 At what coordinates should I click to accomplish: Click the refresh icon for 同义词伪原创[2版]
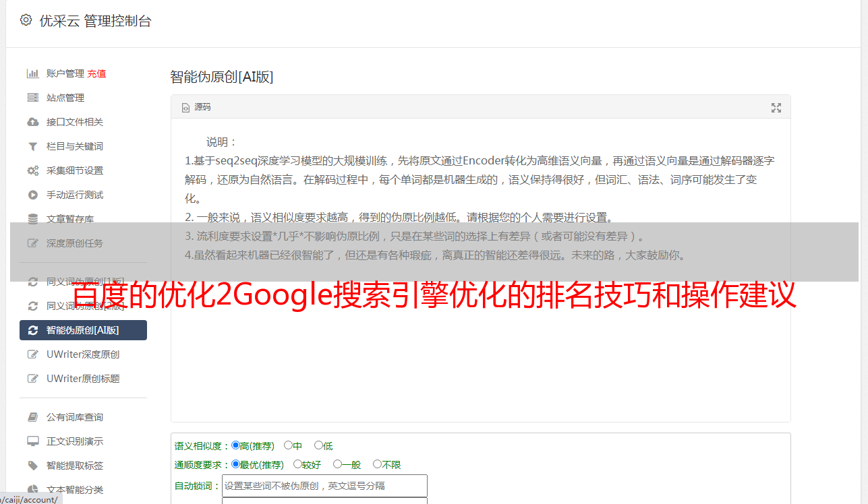[x=32, y=306]
